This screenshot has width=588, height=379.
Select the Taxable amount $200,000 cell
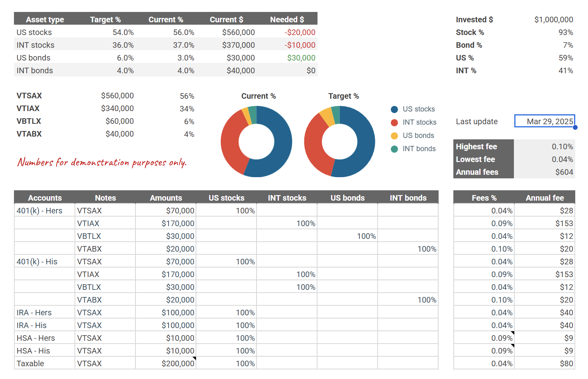point(166,363)
